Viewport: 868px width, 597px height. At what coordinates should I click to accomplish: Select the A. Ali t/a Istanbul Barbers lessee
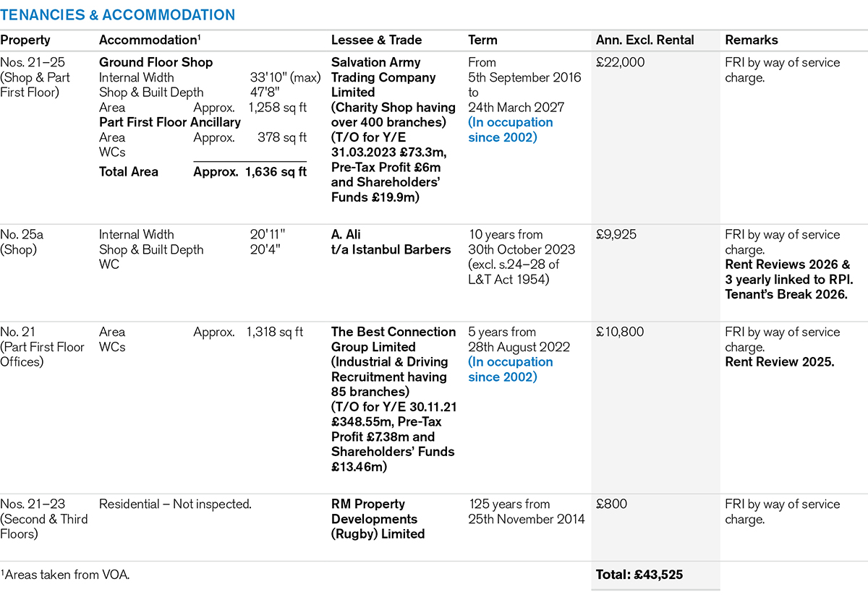coord(391,242)
